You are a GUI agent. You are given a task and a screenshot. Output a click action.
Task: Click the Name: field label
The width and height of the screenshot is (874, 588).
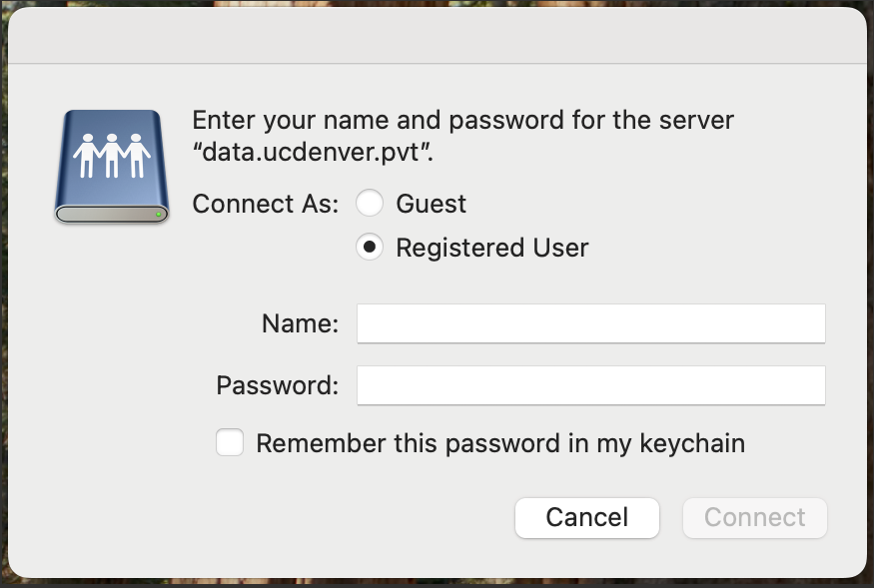[x=300, y=323]
